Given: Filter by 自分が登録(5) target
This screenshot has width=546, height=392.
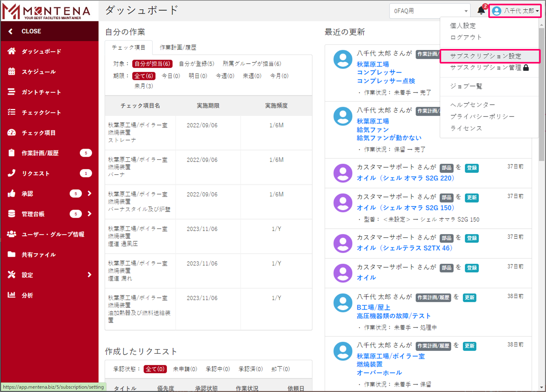Looking at the screenshot, I should (196, 64).
